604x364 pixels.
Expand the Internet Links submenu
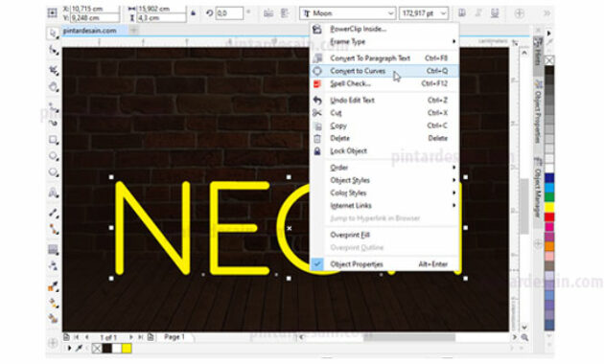384,206
